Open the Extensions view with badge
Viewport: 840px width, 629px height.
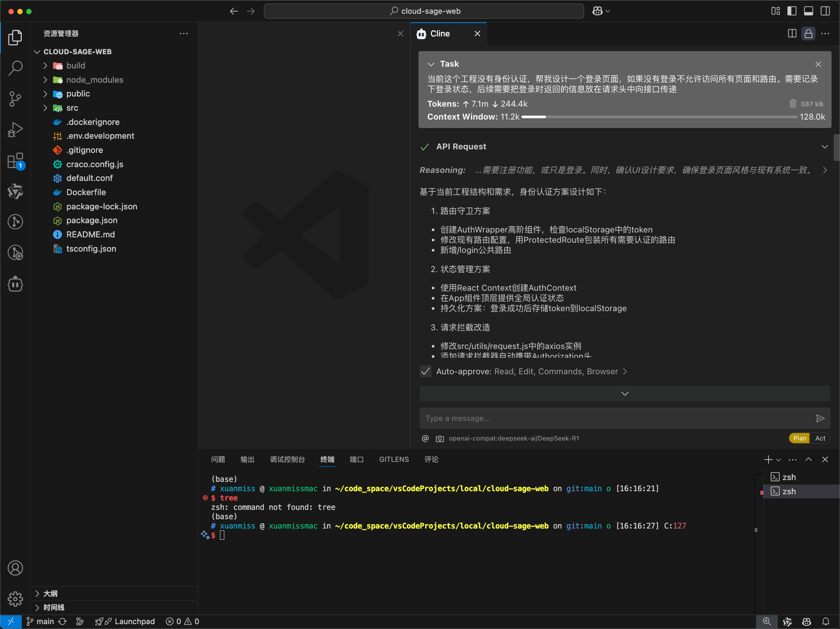pos(15,161)
